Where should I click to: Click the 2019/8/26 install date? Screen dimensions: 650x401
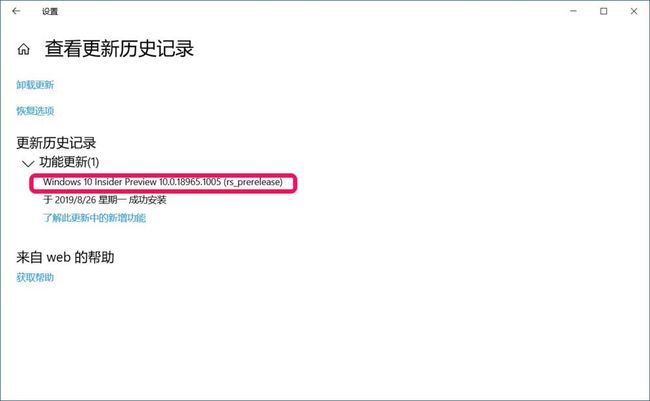click(75, 200)
